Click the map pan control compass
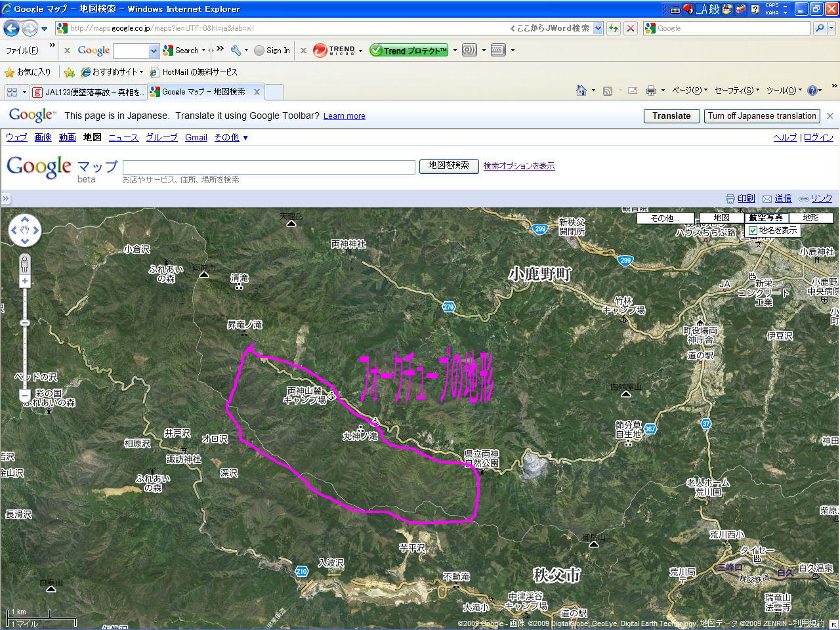 click(x=25, y=230)
